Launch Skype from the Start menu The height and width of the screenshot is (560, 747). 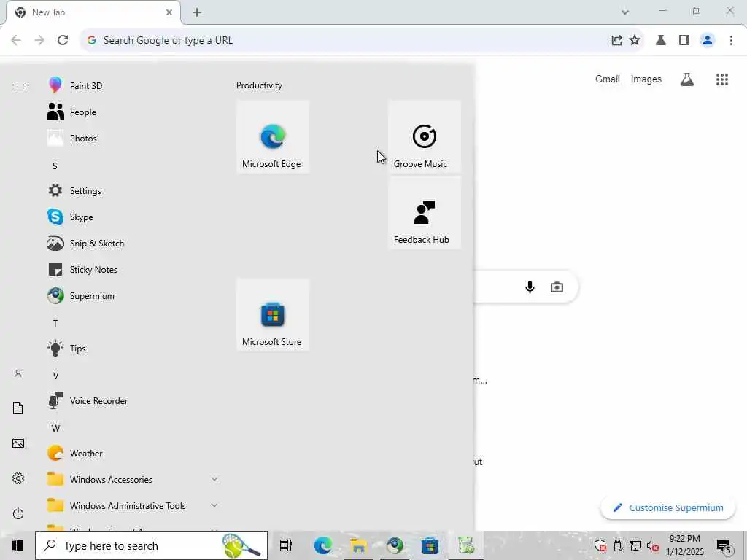pos(133,217)
